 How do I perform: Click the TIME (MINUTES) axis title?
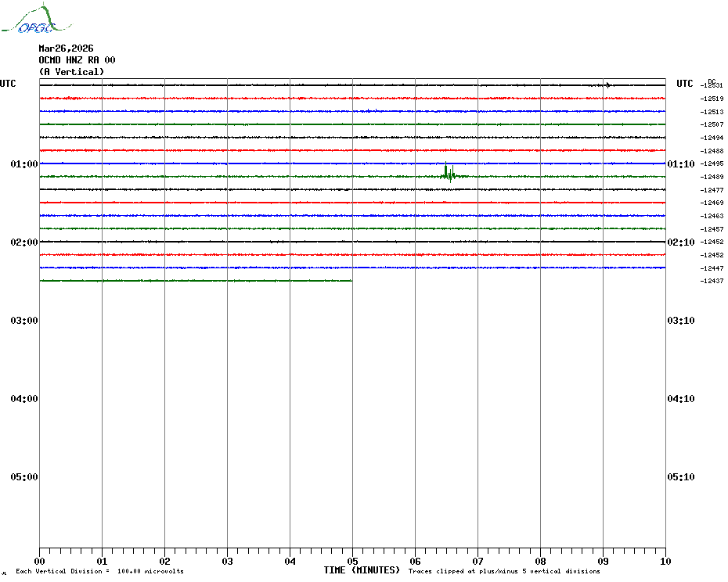pos(362,570)
